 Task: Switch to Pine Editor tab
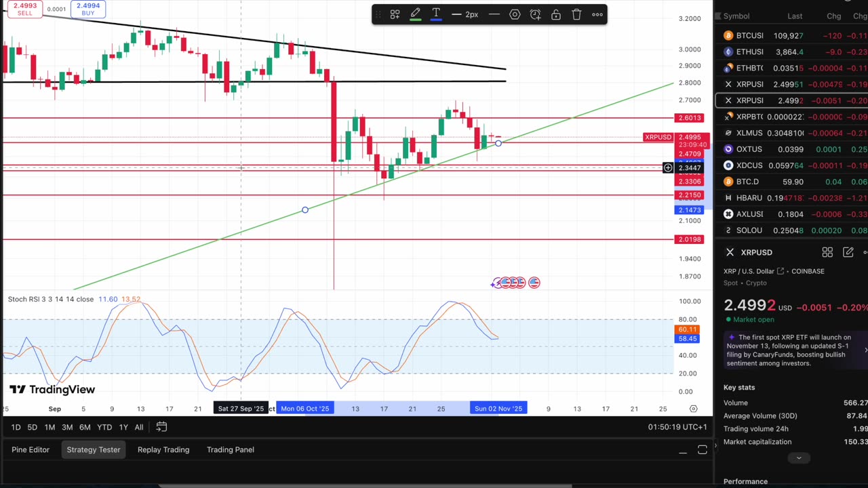(x=31, y=449)
